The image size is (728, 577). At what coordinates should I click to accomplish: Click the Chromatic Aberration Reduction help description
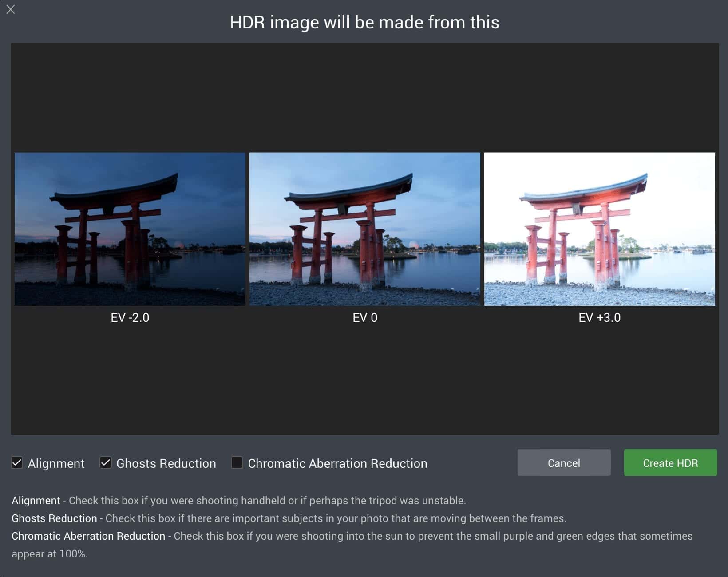click(x=352, y=545)
